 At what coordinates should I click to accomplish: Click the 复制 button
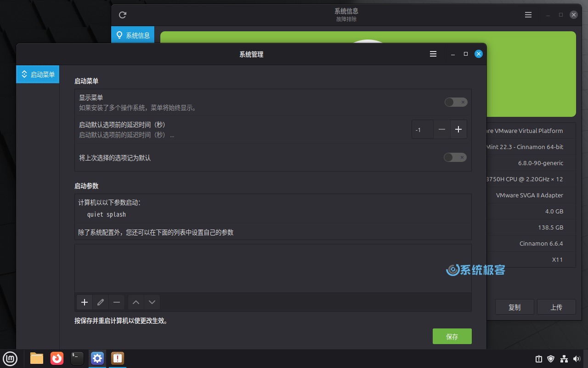click(x=514, y=307)
